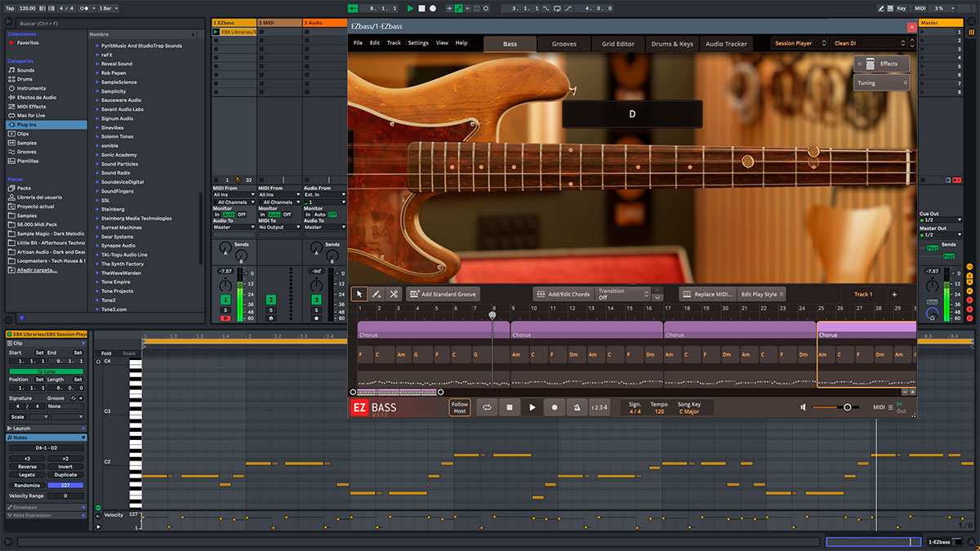
Task: Expand the PyritMusic And StudioTrap Sounds folder
Action: [97, 46]
